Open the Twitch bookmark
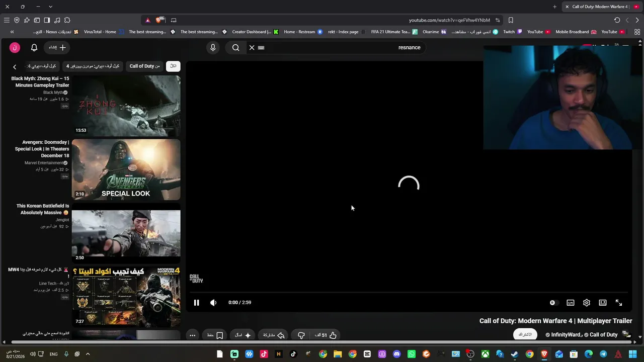 513,32
